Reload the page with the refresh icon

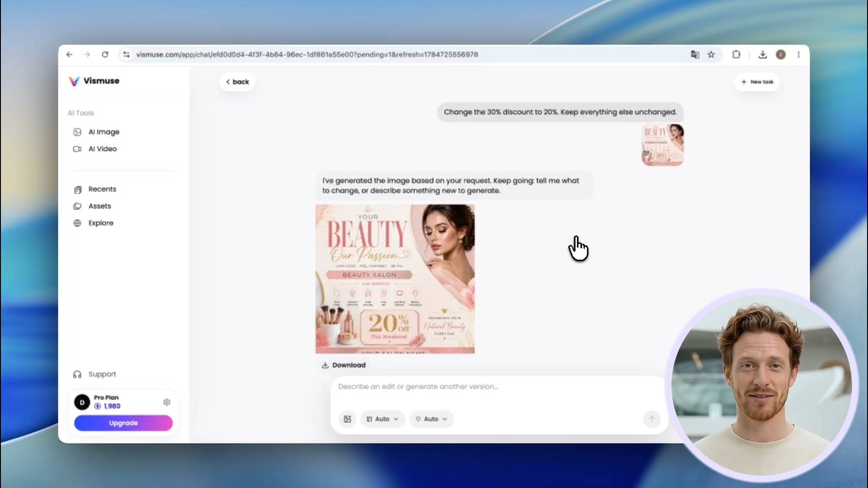(105, 54)
